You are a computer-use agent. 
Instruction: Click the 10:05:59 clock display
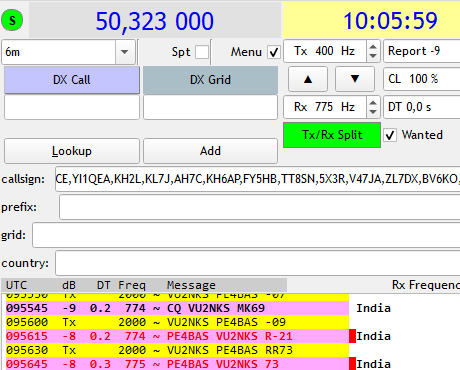coord(371,21)
